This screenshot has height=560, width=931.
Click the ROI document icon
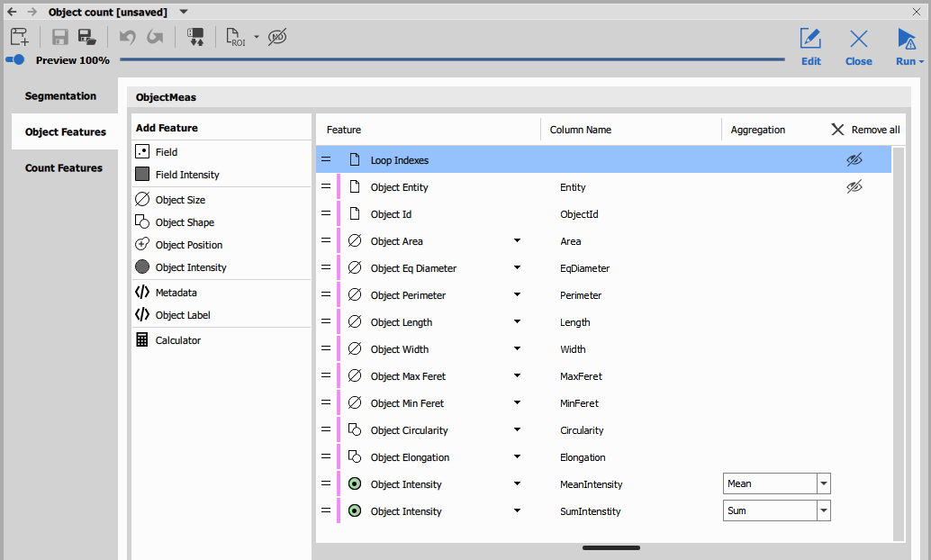[x=236, y=37]
